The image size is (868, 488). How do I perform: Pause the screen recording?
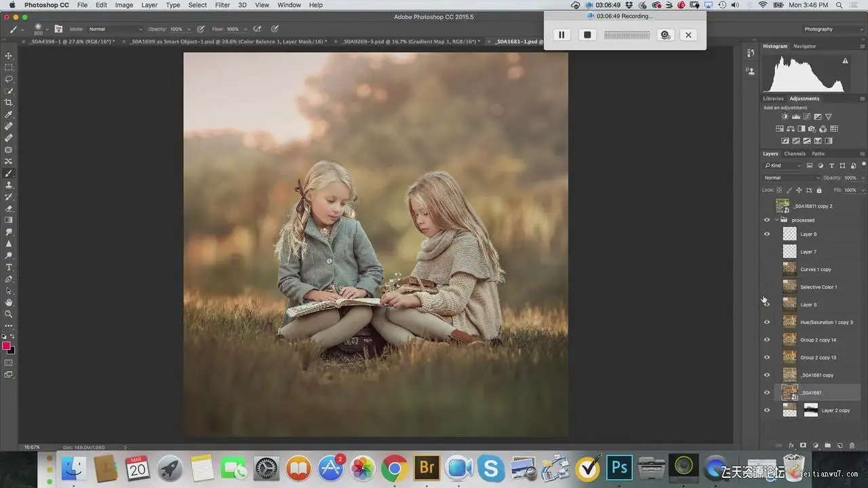click(561, 35)
